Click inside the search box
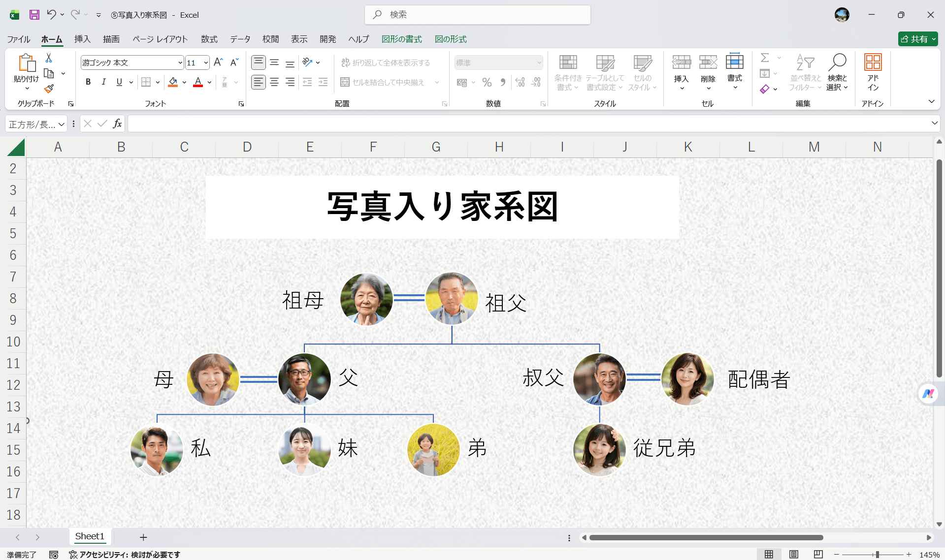The height and width of the screenshot is (560, 945). 476,15
